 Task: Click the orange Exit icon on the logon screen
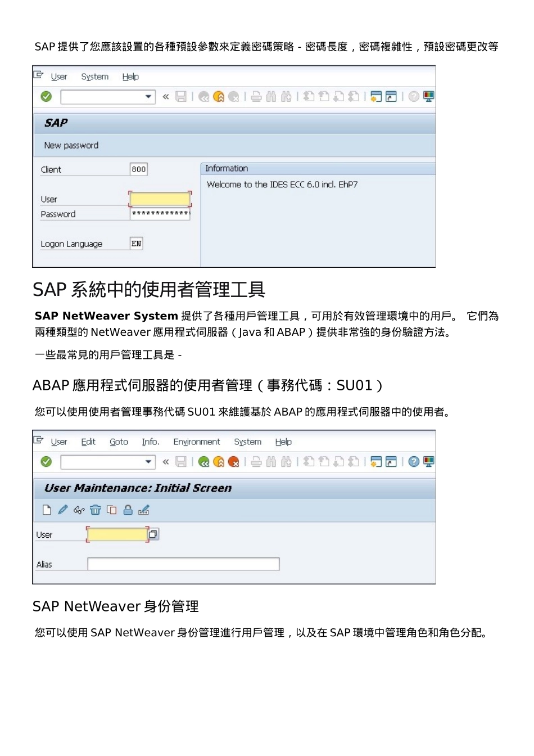pyautogui.click(x=219, y=97)
